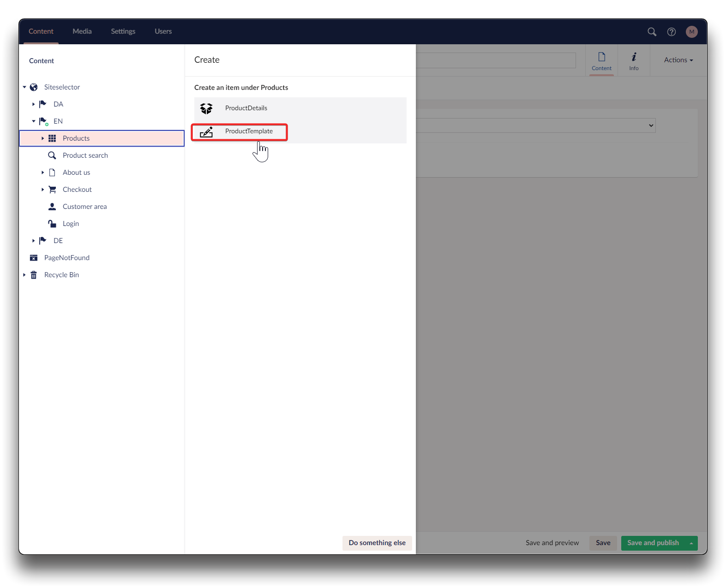The height and width of the screenshot is (588, 726).
Task: Switch to the Media section
Action: click(82, 31)
